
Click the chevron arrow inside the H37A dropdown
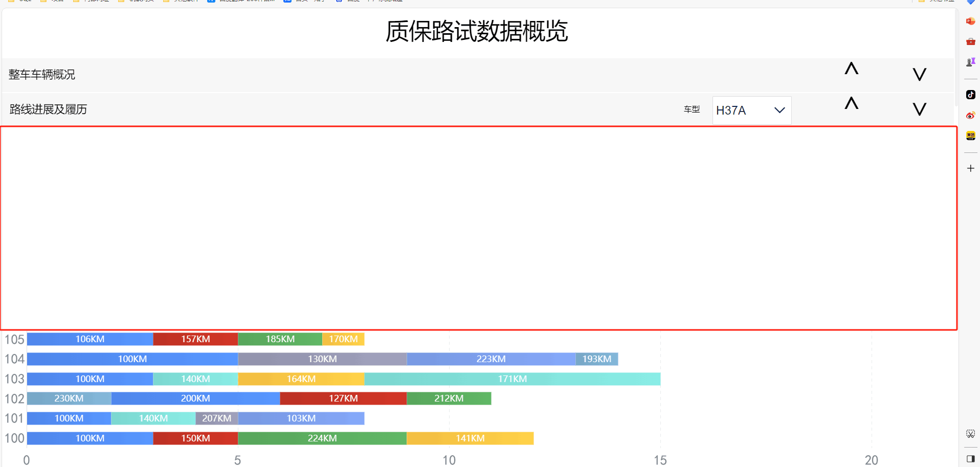(x=779, y=110)
